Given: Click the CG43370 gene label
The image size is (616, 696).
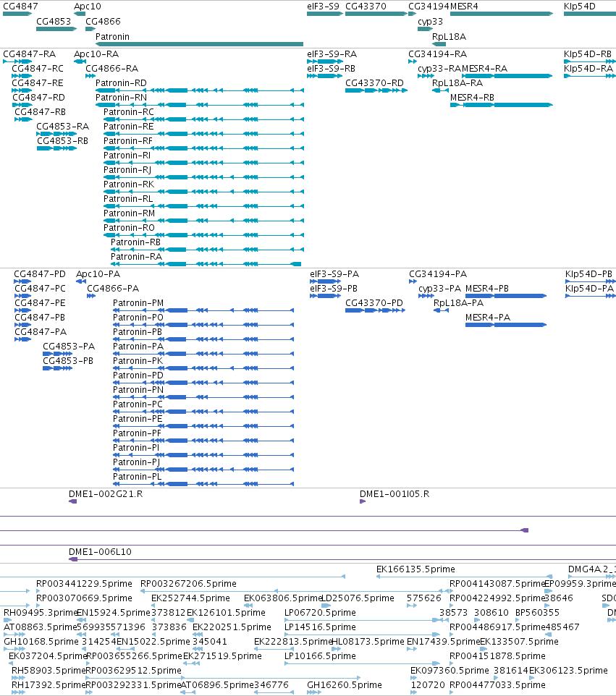Looking at the screenshot, I should [366, 7].
